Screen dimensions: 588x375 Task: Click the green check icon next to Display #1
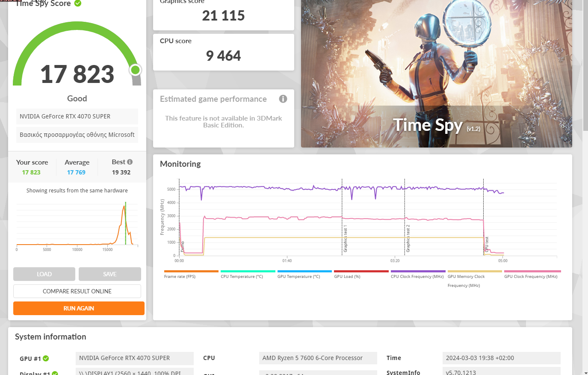pos(55,373)
